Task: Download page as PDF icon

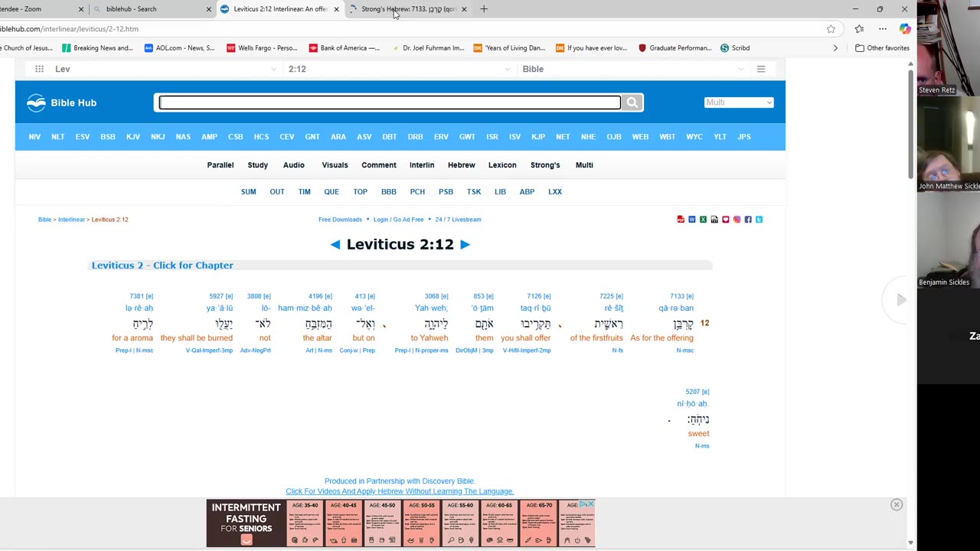Action: (681, 220)
